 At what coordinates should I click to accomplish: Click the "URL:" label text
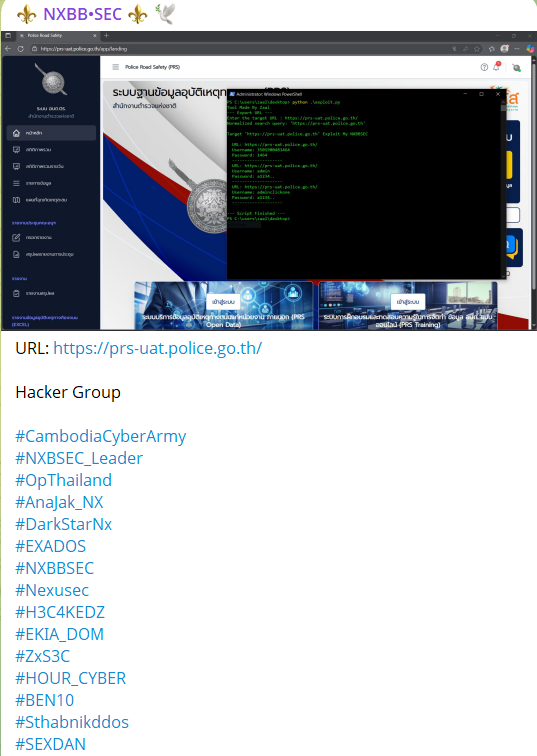coord(32,348)
